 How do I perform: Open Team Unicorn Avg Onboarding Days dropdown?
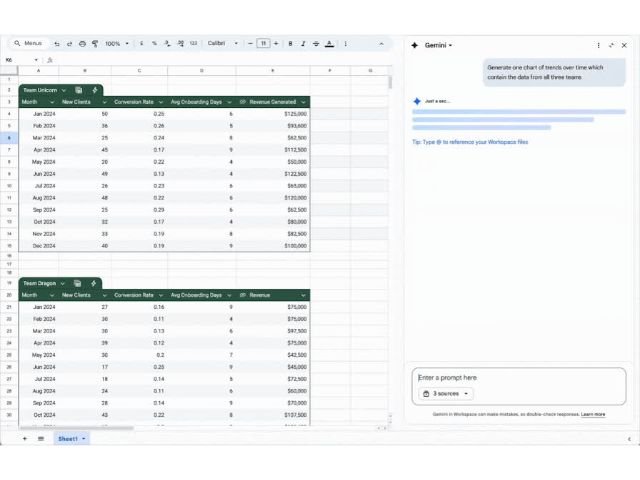click(229, 102)
